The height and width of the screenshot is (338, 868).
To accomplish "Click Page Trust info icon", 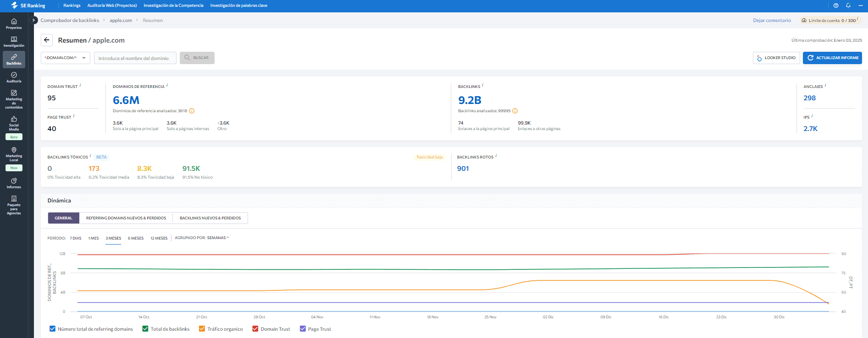I will point(74,116).
